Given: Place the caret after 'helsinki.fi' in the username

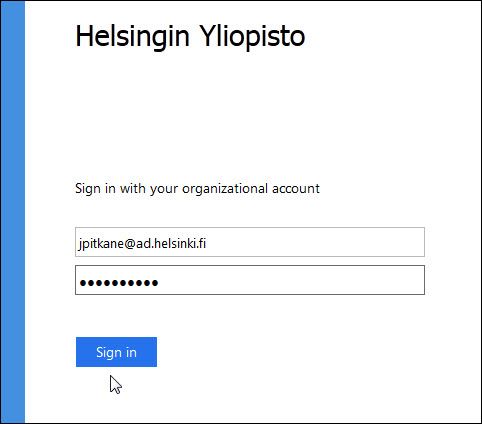Looking at the screenshot, I should coord(207,243).
